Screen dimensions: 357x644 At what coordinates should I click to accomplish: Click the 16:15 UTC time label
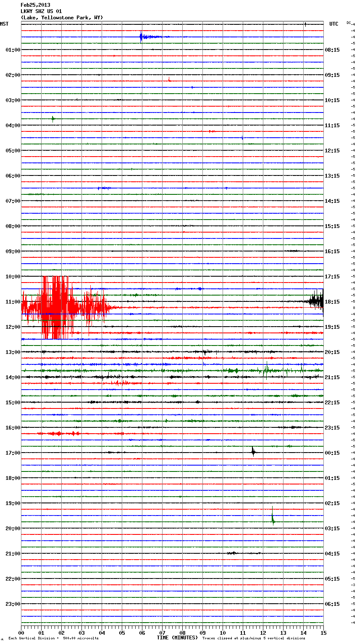point(332,251)
